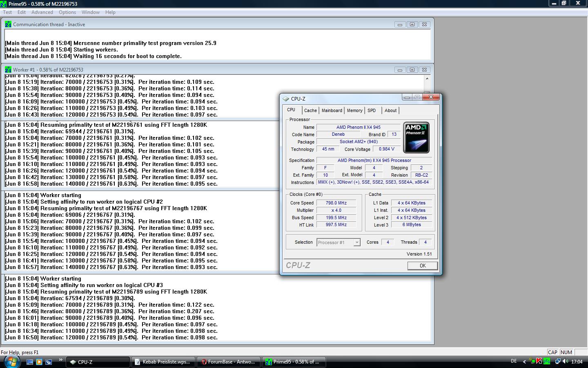This screenshot has width=588, height=368.
Task: Click Show Desktop in Quick Launch
Action: pos(30,362)
